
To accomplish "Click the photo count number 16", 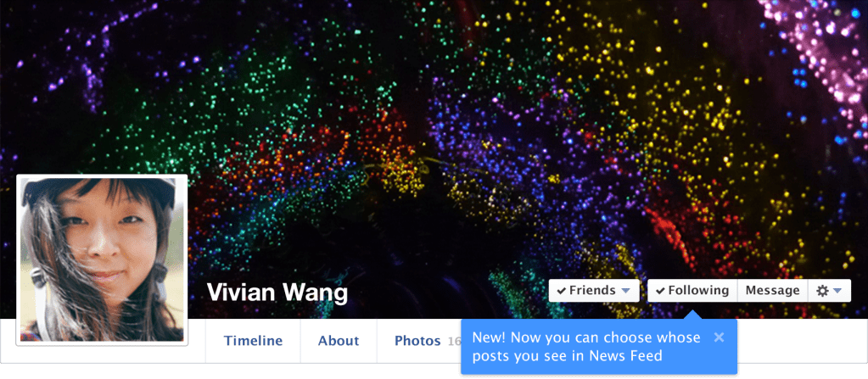I will click(454, 342).
